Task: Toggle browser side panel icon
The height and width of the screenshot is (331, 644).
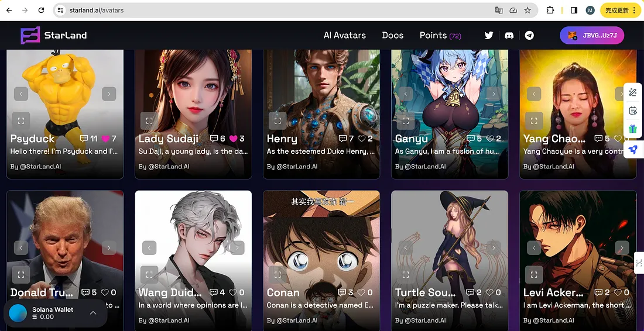Action: click(574, 11)
